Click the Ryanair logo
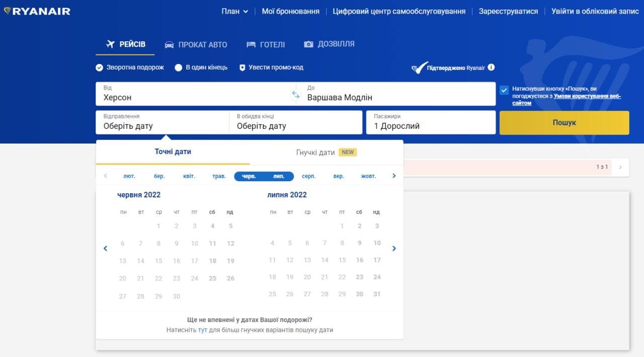This screenshot has width=644, height=357. (37, 11)
